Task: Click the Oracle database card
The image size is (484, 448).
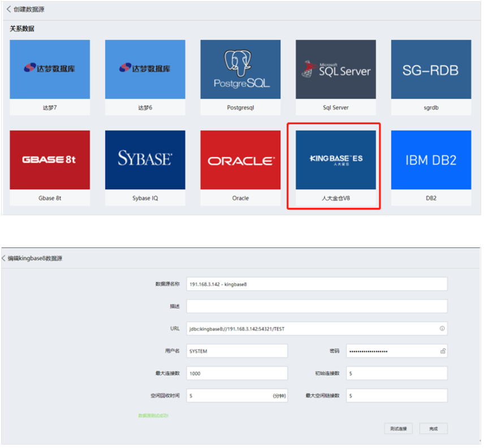Action: click(x=240, y=168)
